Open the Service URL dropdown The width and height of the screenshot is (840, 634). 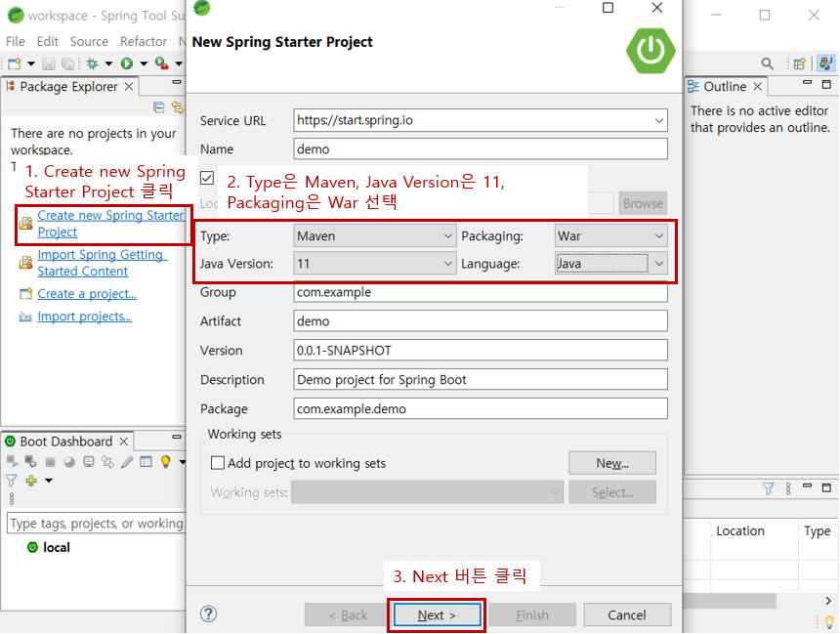coord(659,120)
